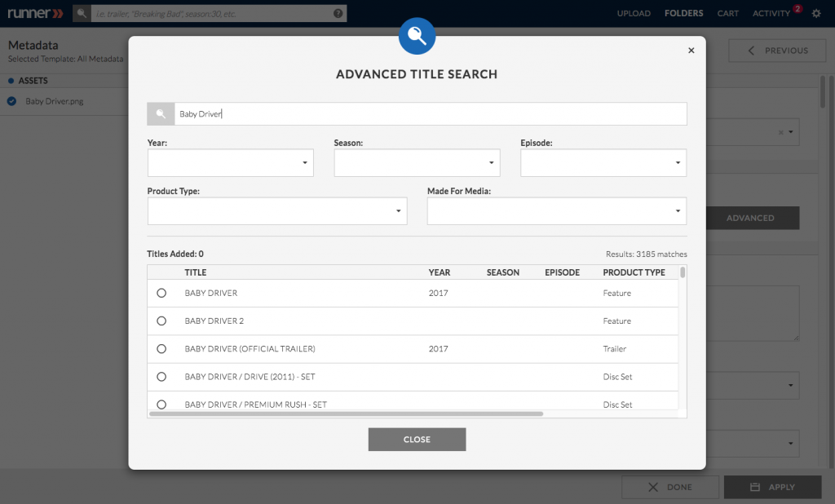
Task: Click the vertical scrollbar of the results table
Action: pos(683,272)
